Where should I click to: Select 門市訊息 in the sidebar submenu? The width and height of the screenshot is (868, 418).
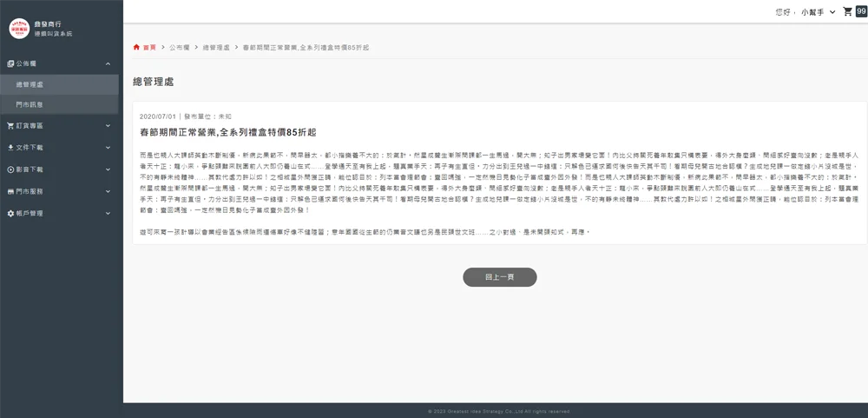[x=59, y=104]
